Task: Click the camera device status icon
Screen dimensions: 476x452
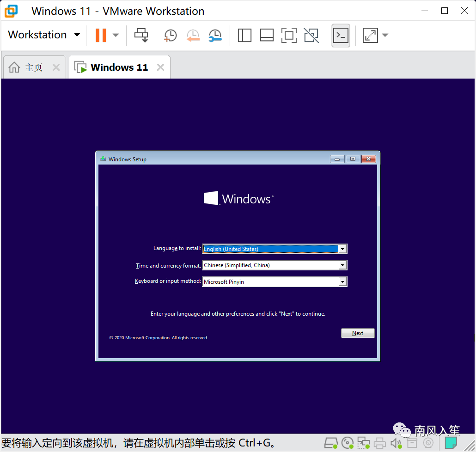Action: [428, 443]
